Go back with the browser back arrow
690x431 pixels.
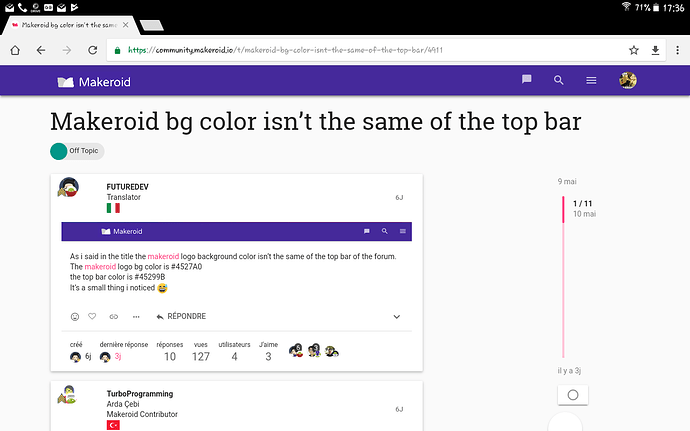point(41,50)
